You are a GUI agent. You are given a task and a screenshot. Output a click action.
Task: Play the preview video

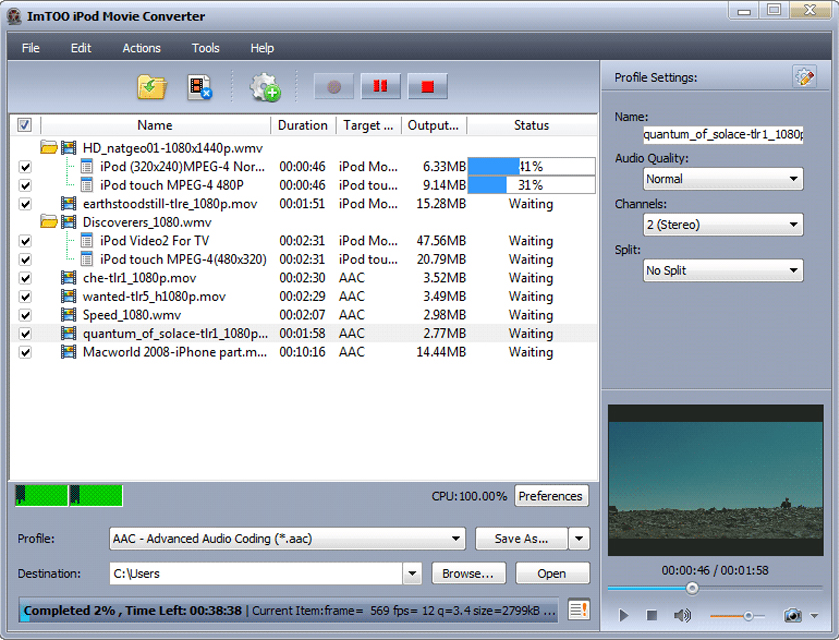coord(624,616)
